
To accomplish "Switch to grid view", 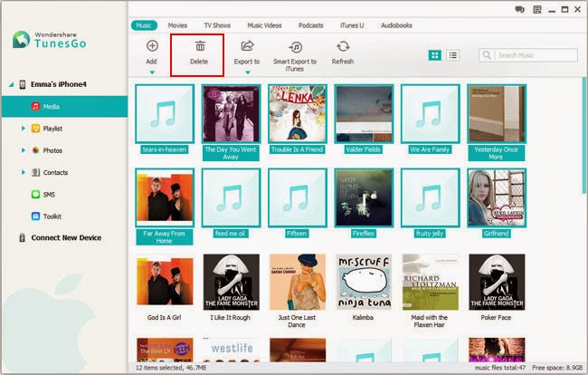I will [434, 55].
